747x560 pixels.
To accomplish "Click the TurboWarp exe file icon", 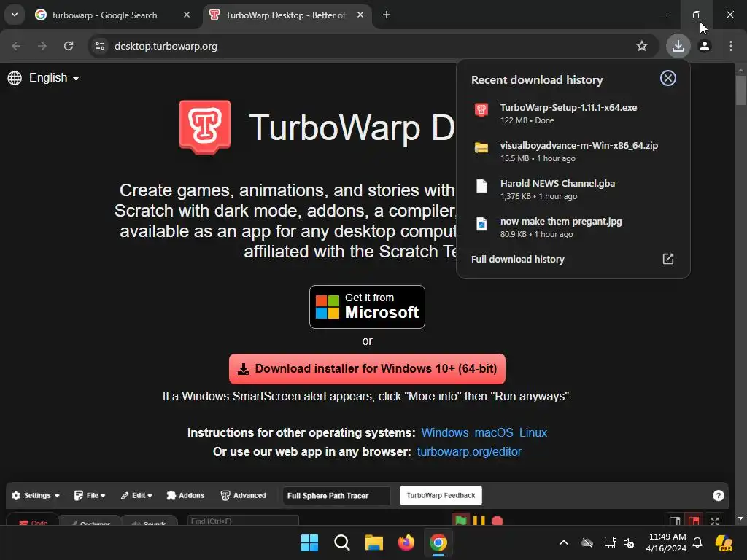I will pos(481,110).
